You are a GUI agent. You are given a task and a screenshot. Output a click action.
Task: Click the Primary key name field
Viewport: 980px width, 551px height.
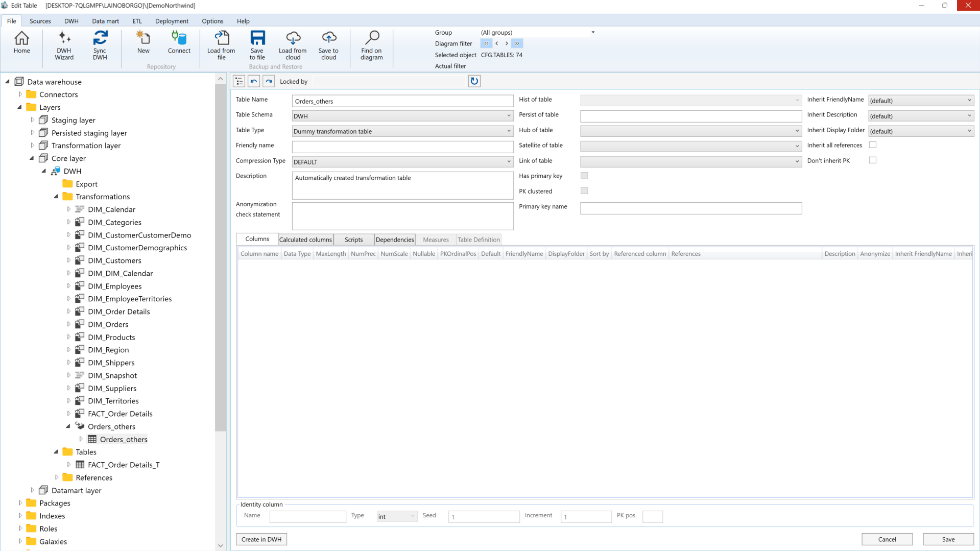click(x=691, y=208)
